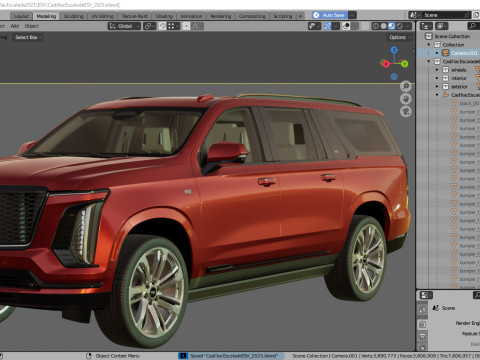This screenshot has height=360, width=480.
Task: Open the Output properties tab
Action: 422,337
